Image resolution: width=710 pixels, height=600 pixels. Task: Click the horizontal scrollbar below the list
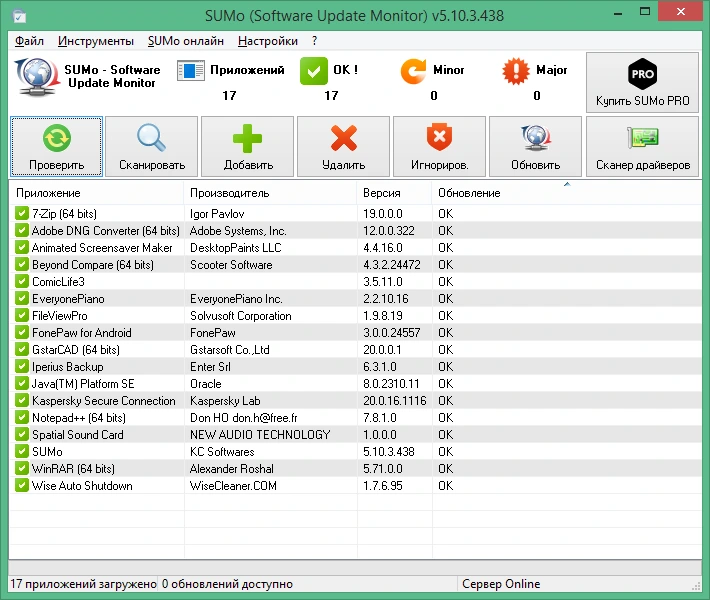pos(355,567)
